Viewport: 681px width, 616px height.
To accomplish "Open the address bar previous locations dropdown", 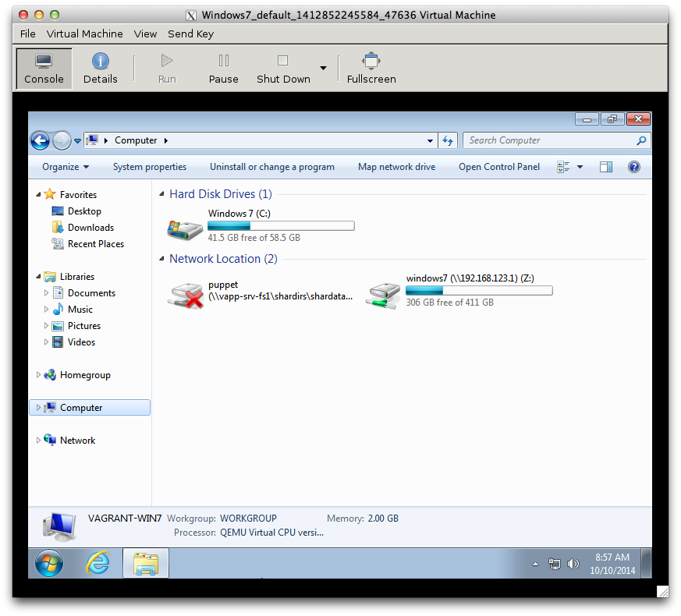I will (x=430, y=140).
